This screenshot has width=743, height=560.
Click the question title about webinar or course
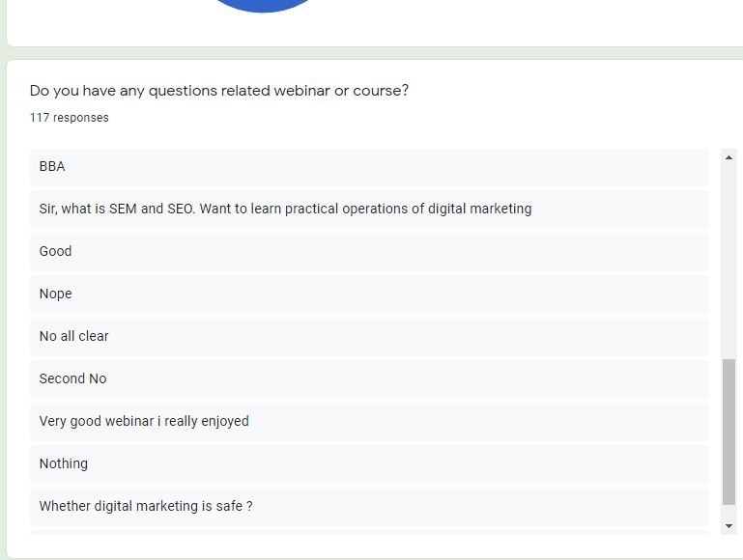(219, 91)
